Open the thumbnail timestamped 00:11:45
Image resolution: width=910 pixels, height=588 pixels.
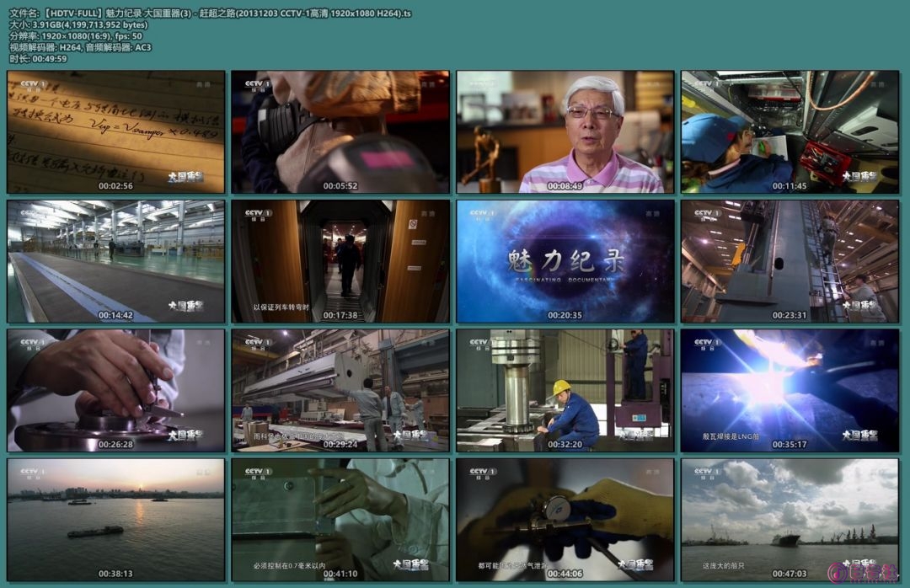tap(790, 131)
